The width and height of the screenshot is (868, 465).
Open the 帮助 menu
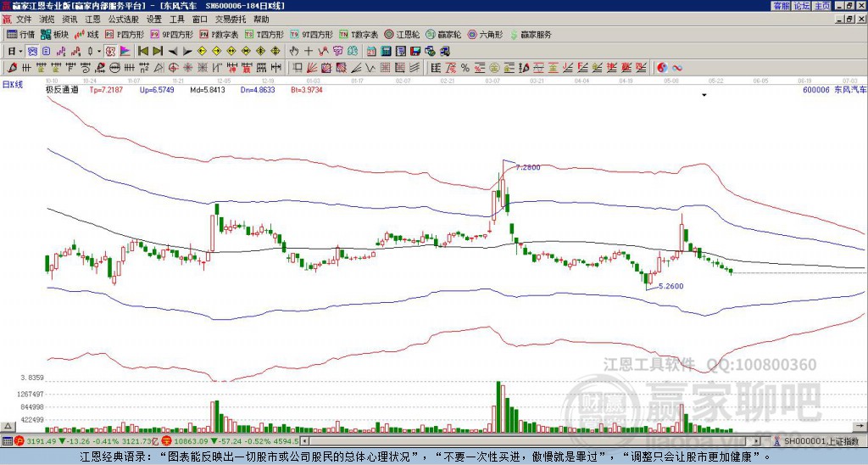point(261,20)
